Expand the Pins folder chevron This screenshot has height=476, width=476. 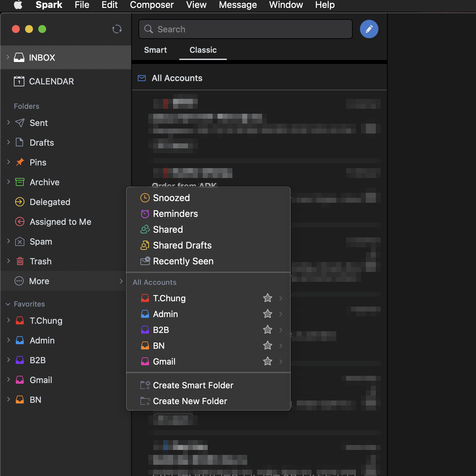point(9,162)
